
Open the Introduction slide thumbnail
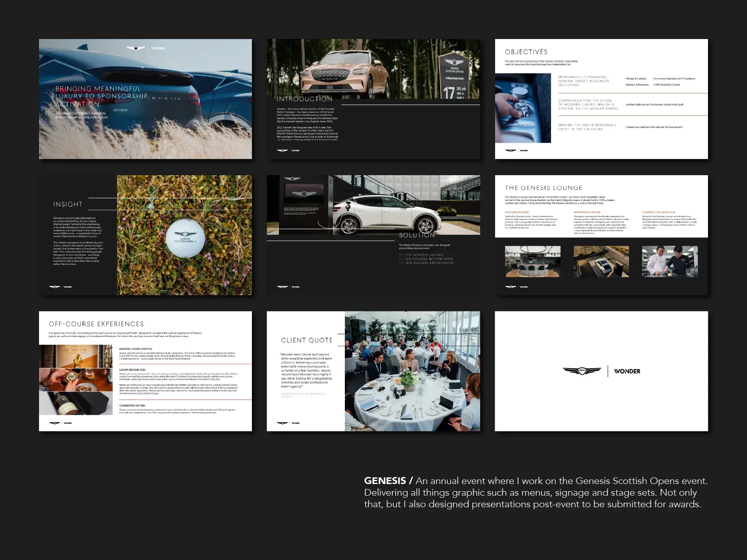click(373, 99)
